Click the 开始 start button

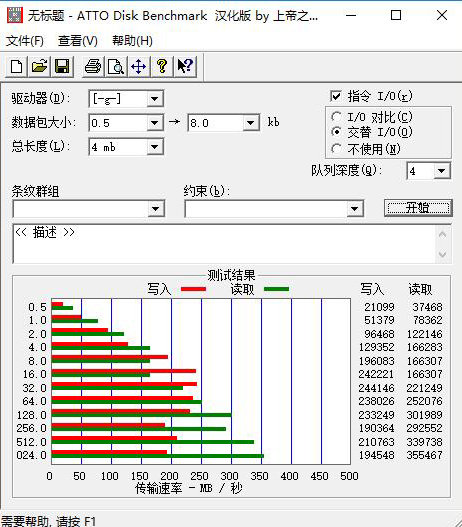click(418, 208)
